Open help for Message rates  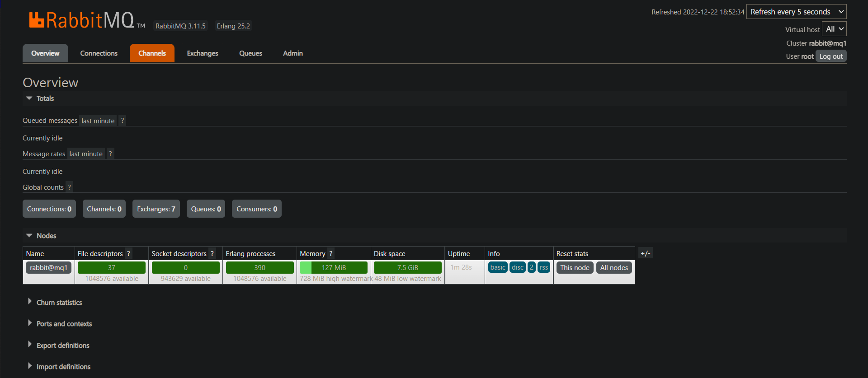coord(110,154)
